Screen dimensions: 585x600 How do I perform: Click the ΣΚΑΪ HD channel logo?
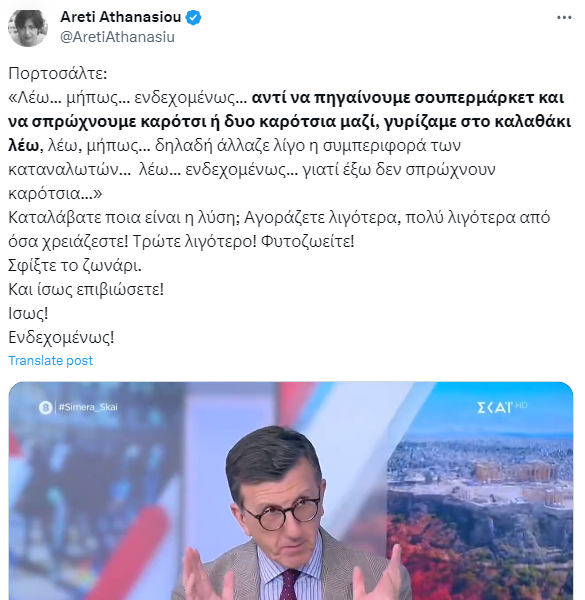tap(502, 407)
